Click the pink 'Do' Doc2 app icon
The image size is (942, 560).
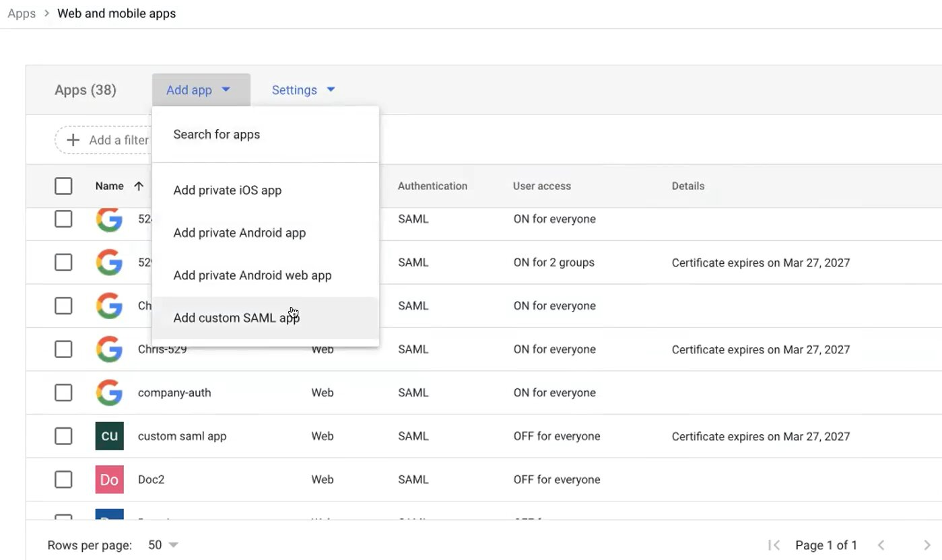pos(109,479)
